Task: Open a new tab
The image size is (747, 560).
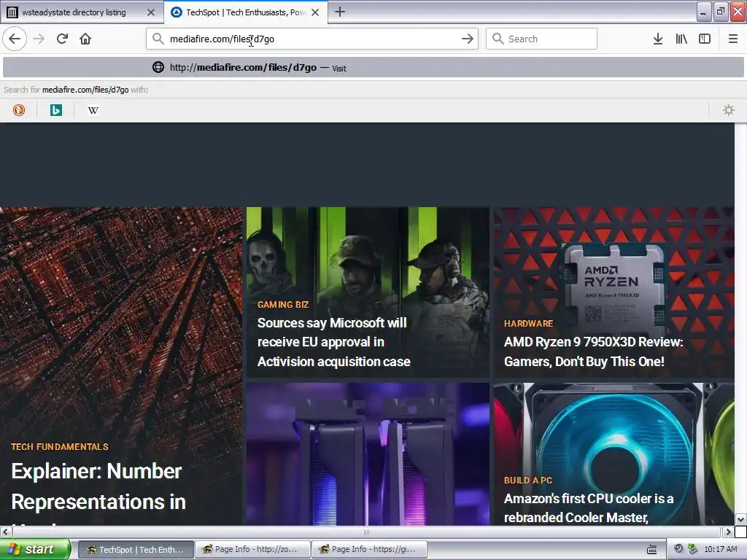Action: [x=340, y=12]
